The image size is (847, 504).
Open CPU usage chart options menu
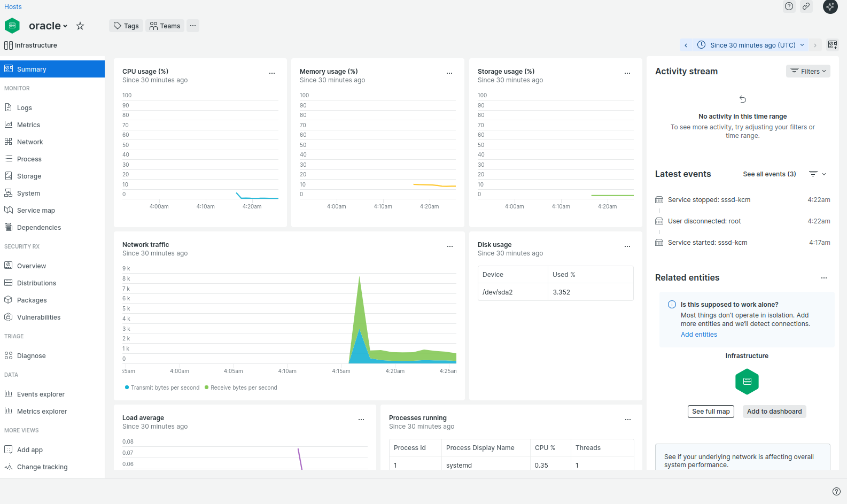272,73
